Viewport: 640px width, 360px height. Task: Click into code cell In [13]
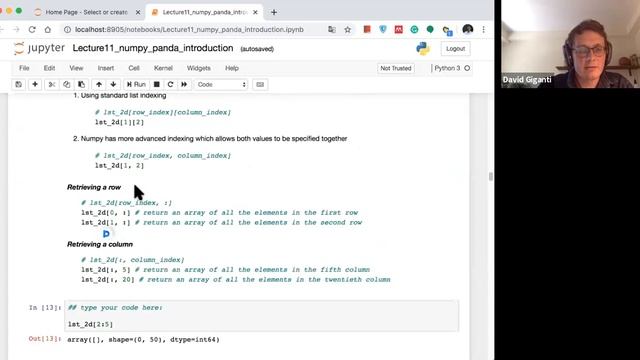coord(261,316)
